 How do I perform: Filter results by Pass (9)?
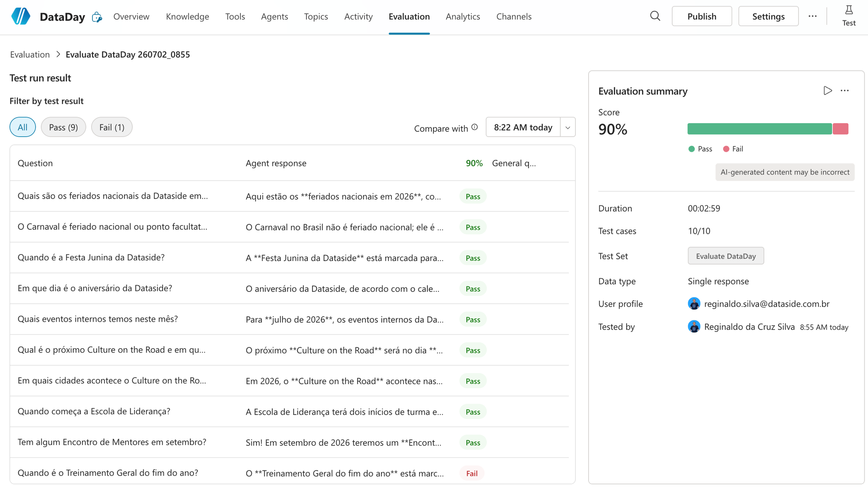click(x=63, y=127)
